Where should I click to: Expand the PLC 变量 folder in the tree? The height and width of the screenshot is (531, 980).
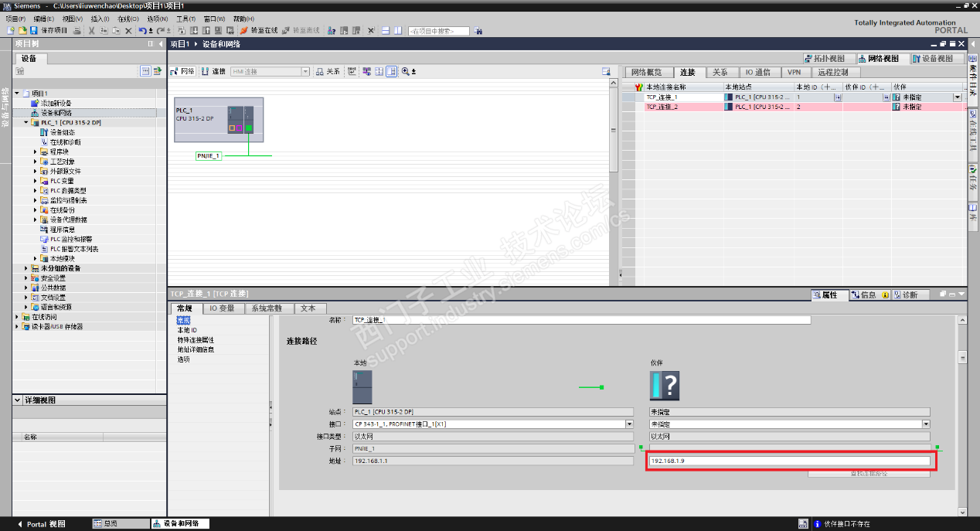coord(36,181)
